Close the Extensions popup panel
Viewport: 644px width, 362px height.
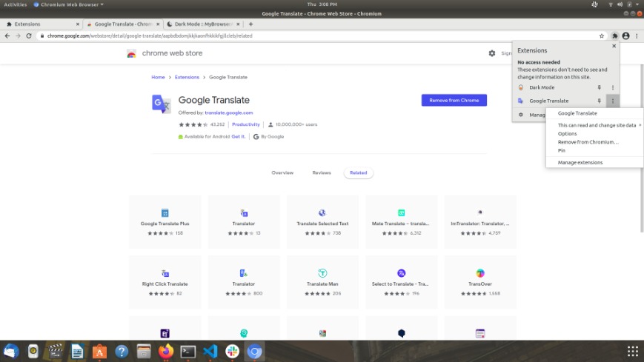point(614,46)
